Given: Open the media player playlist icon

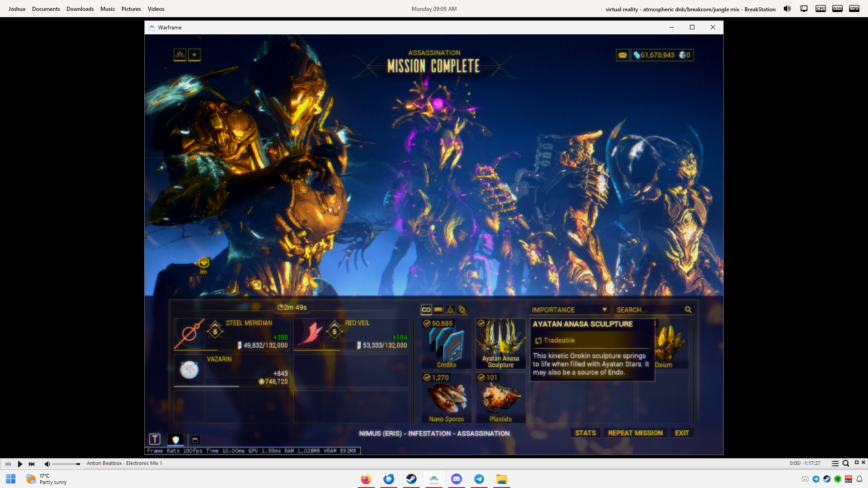Looking at the screenshot, I should tap(835, 463).
